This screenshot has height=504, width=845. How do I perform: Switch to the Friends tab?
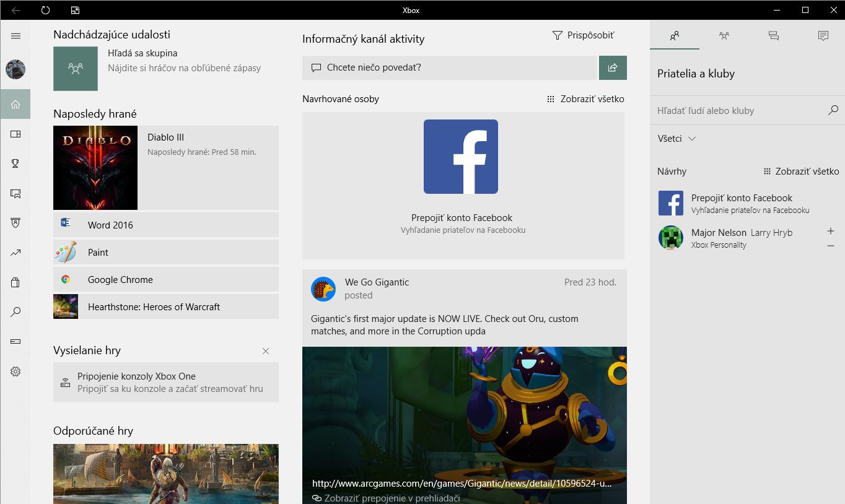675,35
